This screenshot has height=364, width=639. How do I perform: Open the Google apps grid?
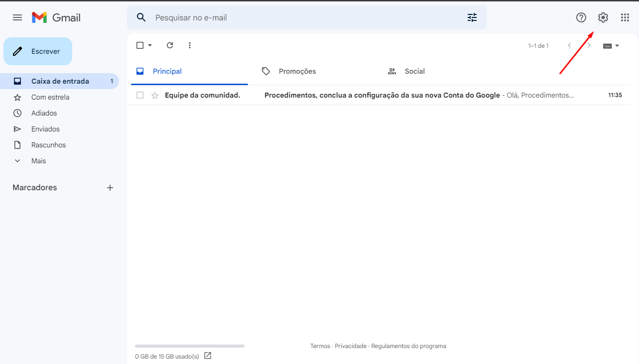[x=625, y=17]
